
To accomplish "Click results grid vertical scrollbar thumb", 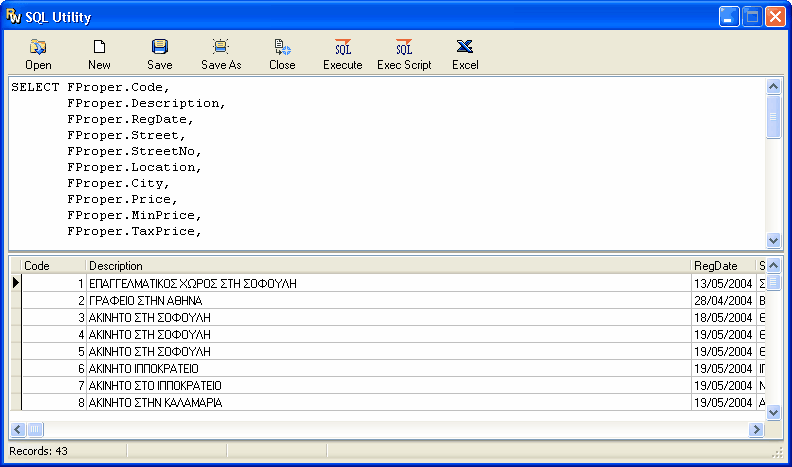I will 773,283.
